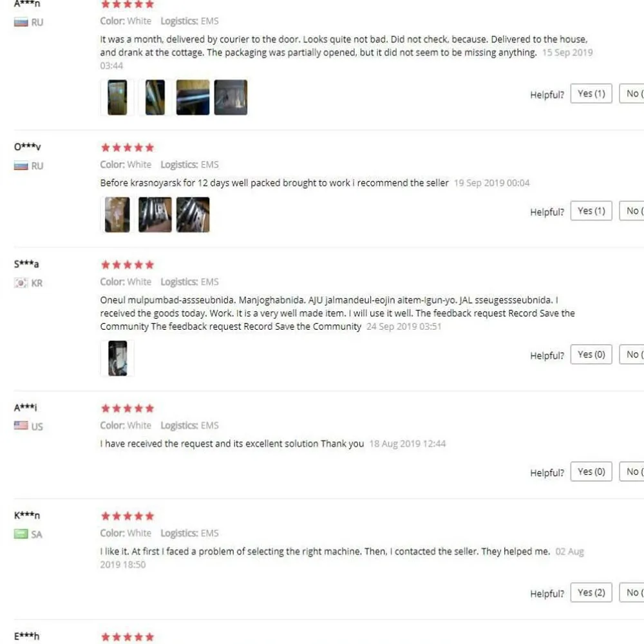
Task: Open fourth photo in A***n's review
Action: click(x=231, y=97)
